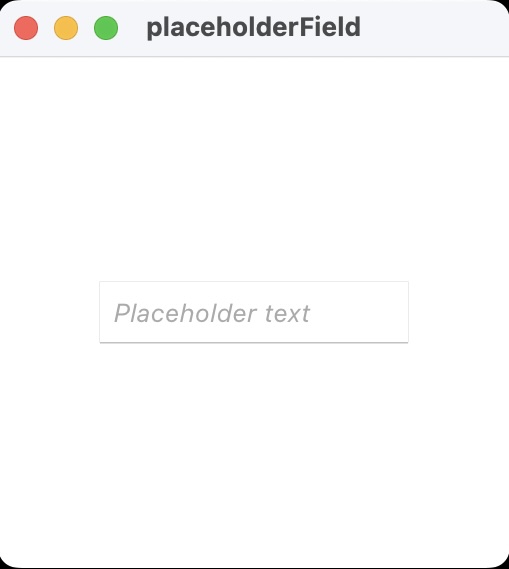This screenshot has width=509, height=569.
Task: Click the empty right part of the text field
Action: [359, 312]
